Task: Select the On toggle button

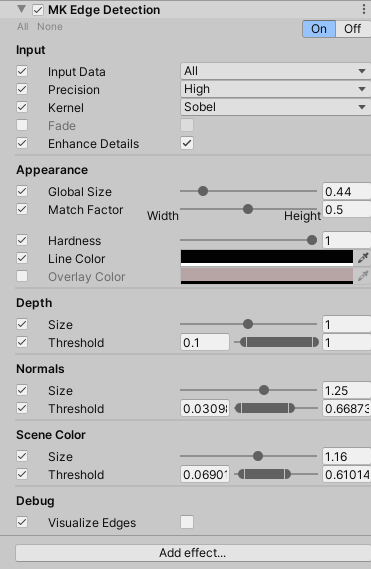Action: pos(319,29)
